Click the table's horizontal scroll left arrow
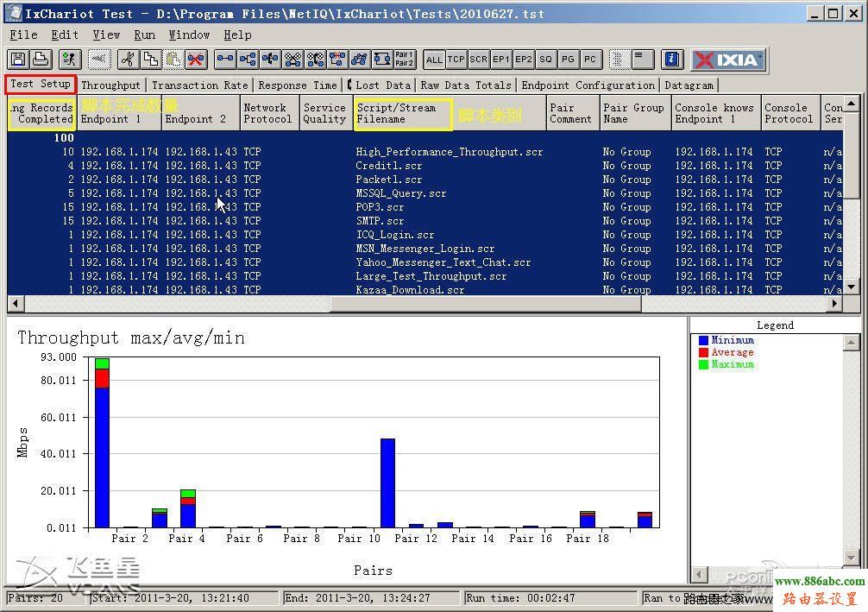 point(16,303)
